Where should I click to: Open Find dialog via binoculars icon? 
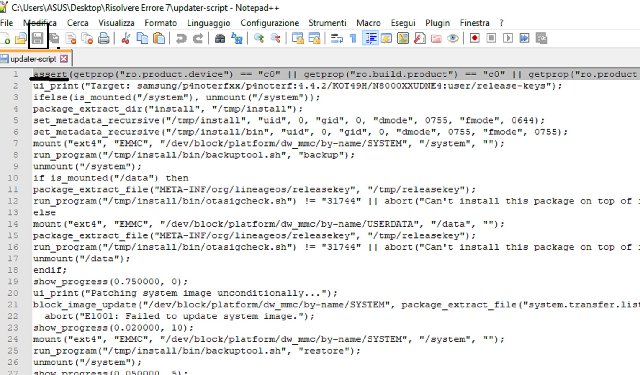click(220, 39)
